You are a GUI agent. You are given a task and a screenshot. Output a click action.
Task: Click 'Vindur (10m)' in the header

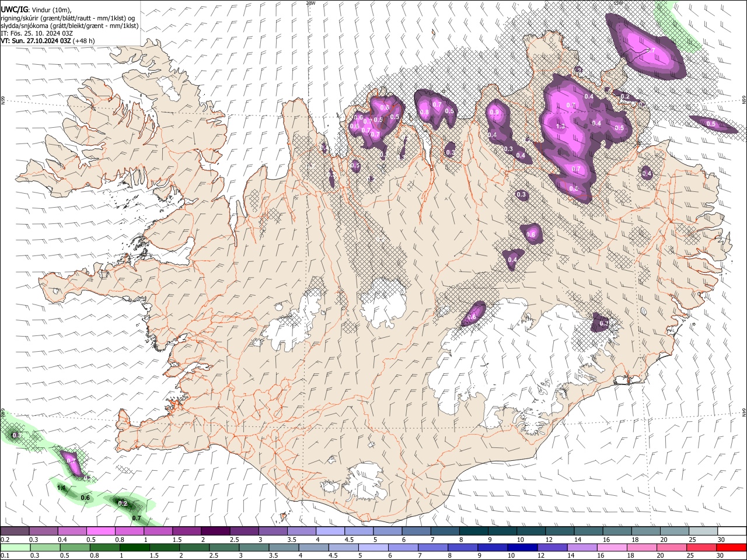point(51,10)
